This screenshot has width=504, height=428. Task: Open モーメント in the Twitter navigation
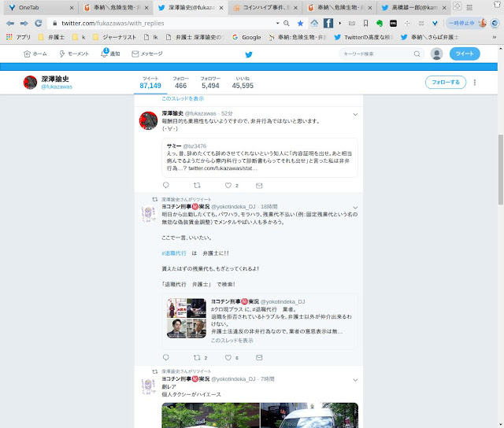[x=74, y=54]
